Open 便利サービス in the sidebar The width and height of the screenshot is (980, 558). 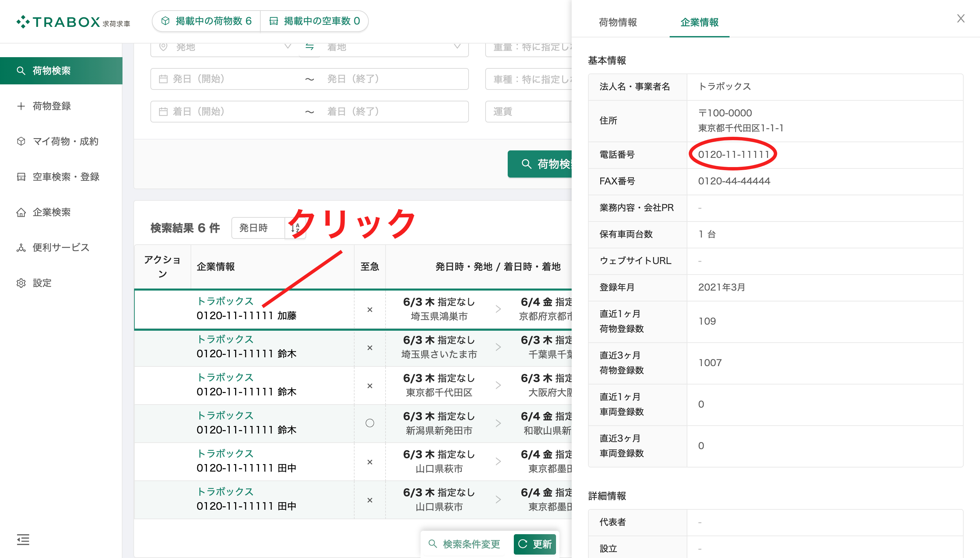point(61,248)
